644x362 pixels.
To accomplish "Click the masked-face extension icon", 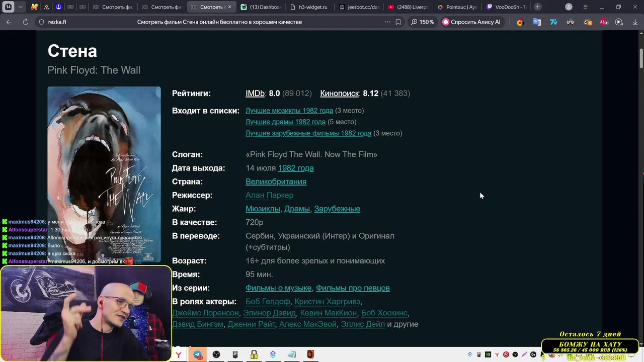I will tap(570, 22).
